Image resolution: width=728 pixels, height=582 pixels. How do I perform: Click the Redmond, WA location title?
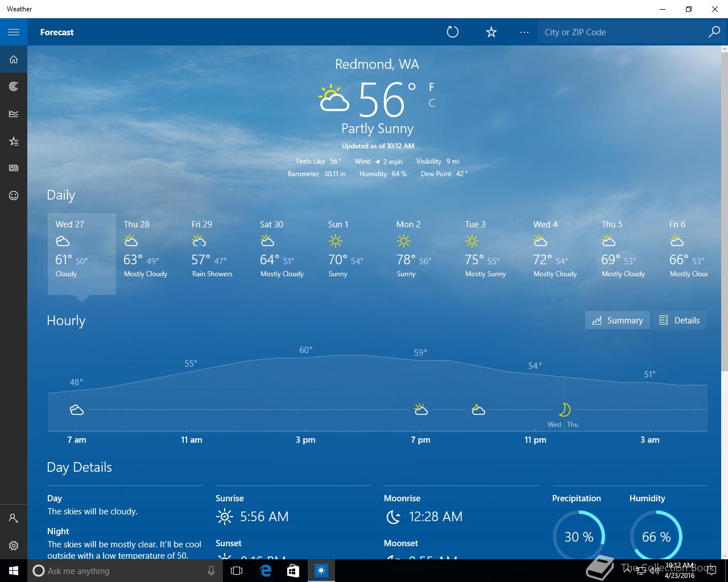377,64
